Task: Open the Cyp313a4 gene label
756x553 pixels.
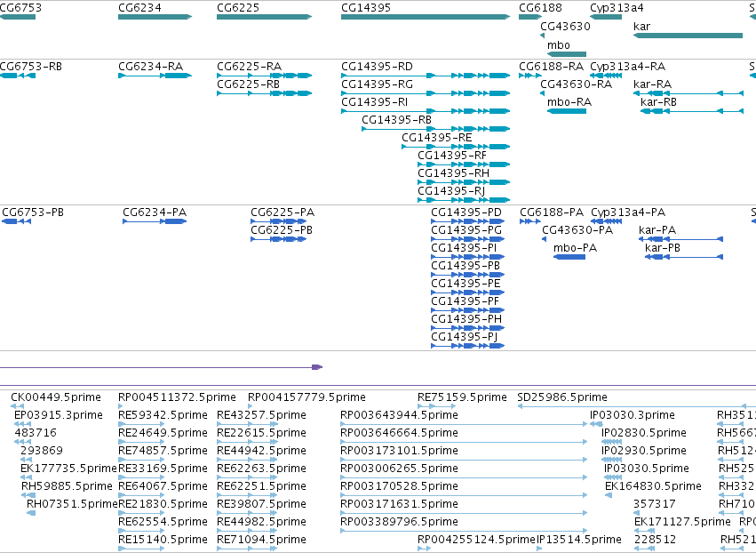Action: click(x=617, y=8)
